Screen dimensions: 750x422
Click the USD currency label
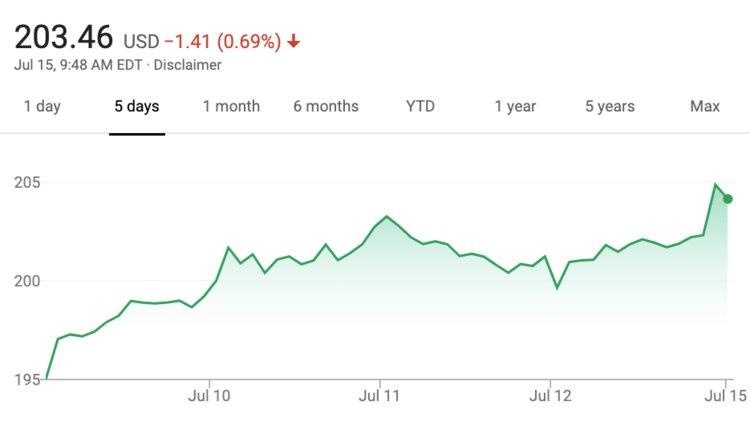(141, 42)
